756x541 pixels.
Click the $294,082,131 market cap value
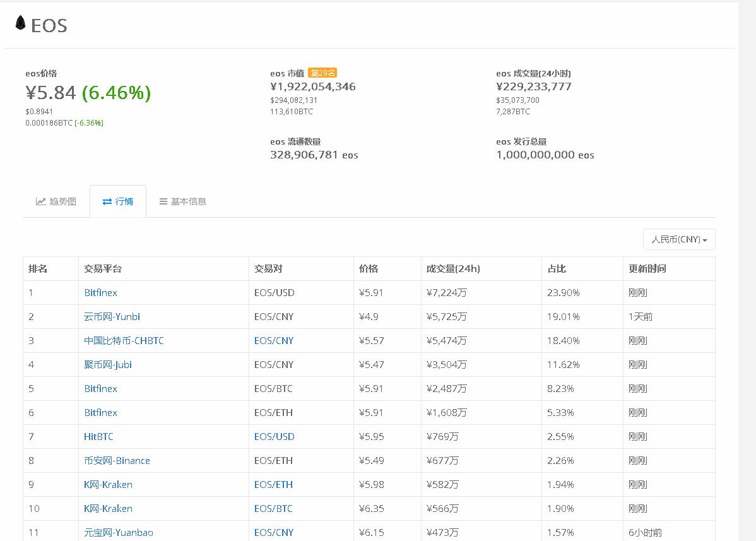tap(293, 100)
